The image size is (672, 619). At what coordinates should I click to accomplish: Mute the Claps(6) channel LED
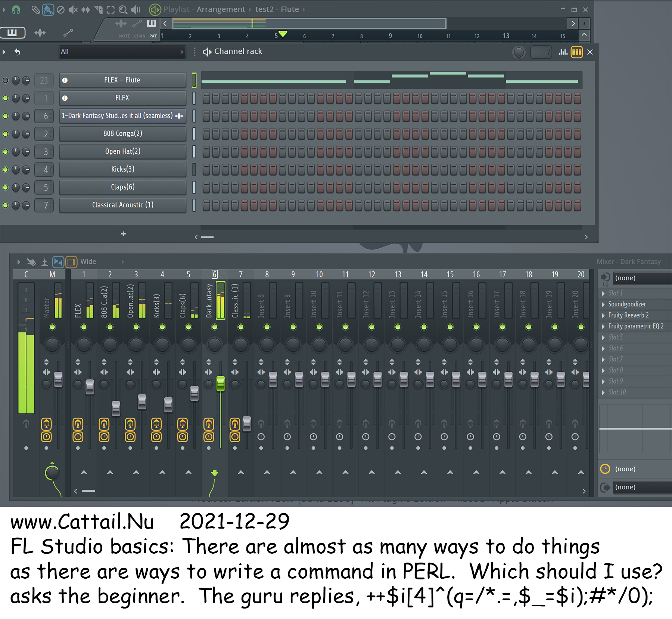[x=5, y=187]
